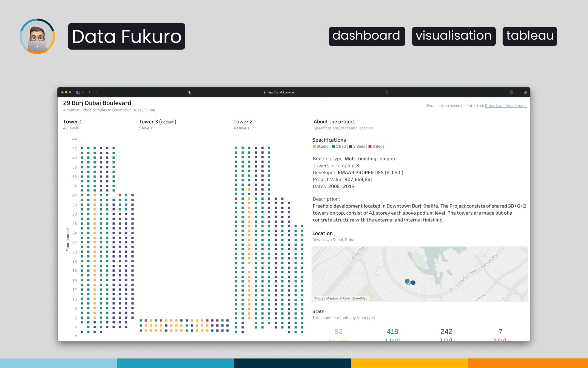Toggle the Studio legend highlight
This screenshot has width=588, height=368.
tap(322, 147)
